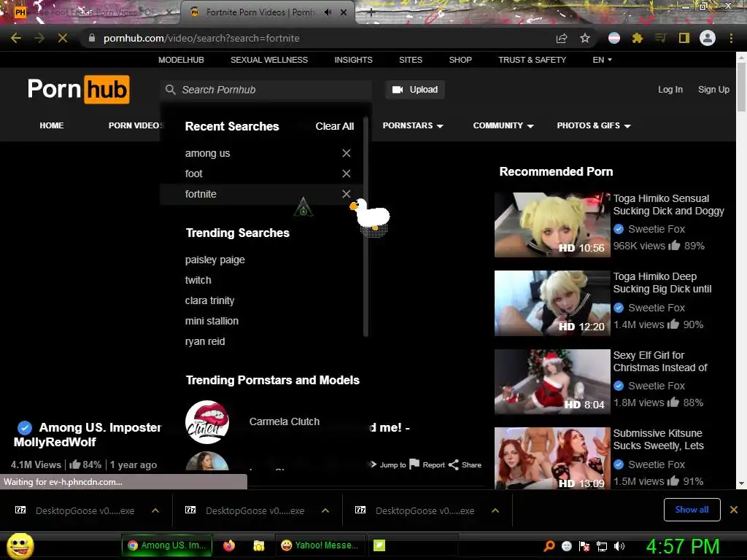This screenshot has height=560, width=747.
Task: Close the downloads bar
Action: point(734,510)
